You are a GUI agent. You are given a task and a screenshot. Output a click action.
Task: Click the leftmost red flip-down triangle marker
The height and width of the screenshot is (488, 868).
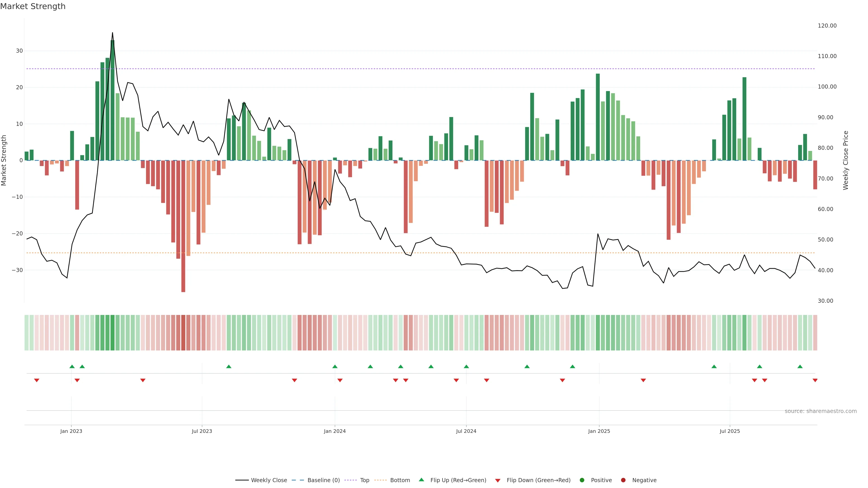tap(37, 380)
